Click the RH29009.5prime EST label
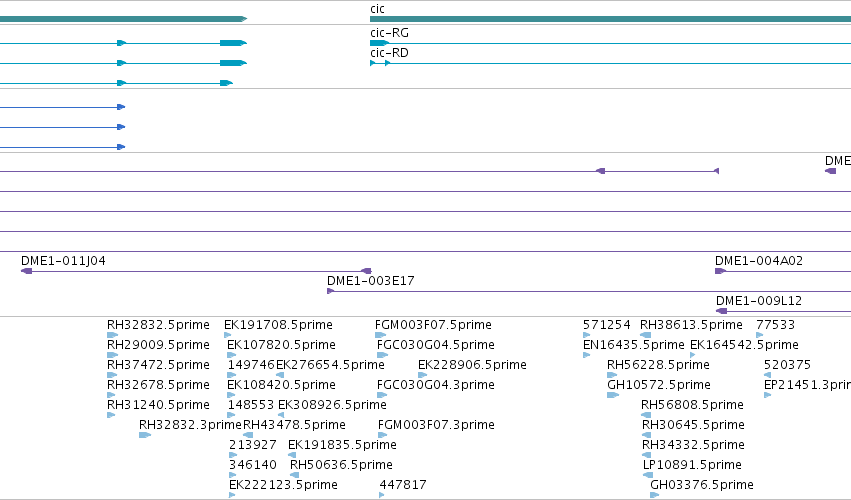851x500 pixels. pos(158,345)
